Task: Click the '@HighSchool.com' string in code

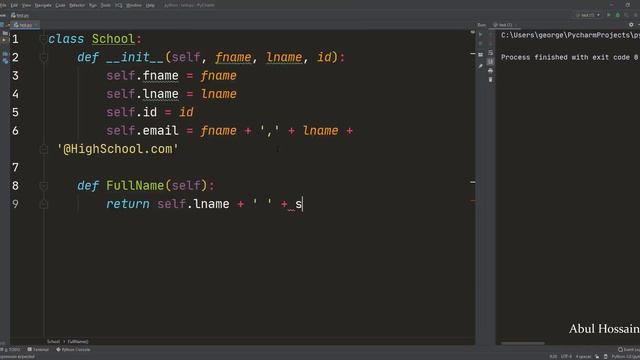Action: (118, 149)
